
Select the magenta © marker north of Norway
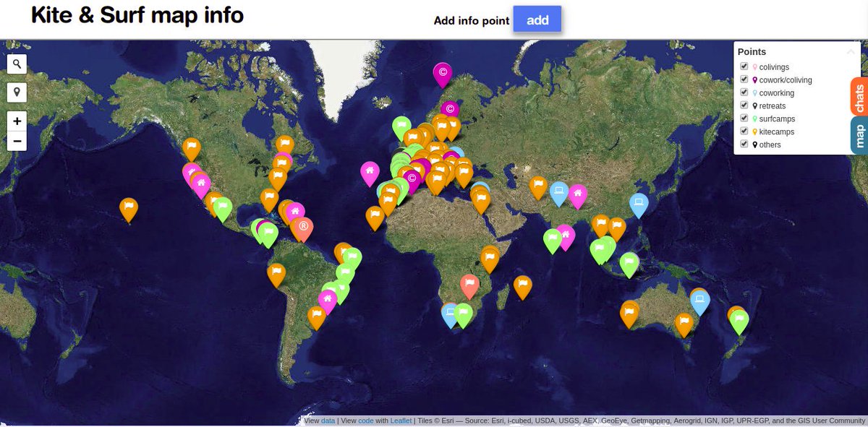pos(442,75)
